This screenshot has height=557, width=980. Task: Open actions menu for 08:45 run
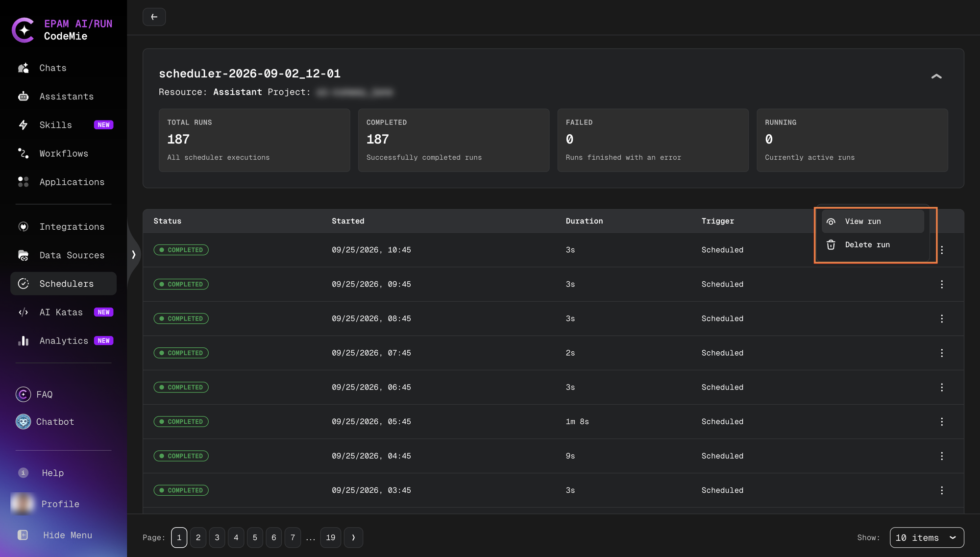[942, 318]
